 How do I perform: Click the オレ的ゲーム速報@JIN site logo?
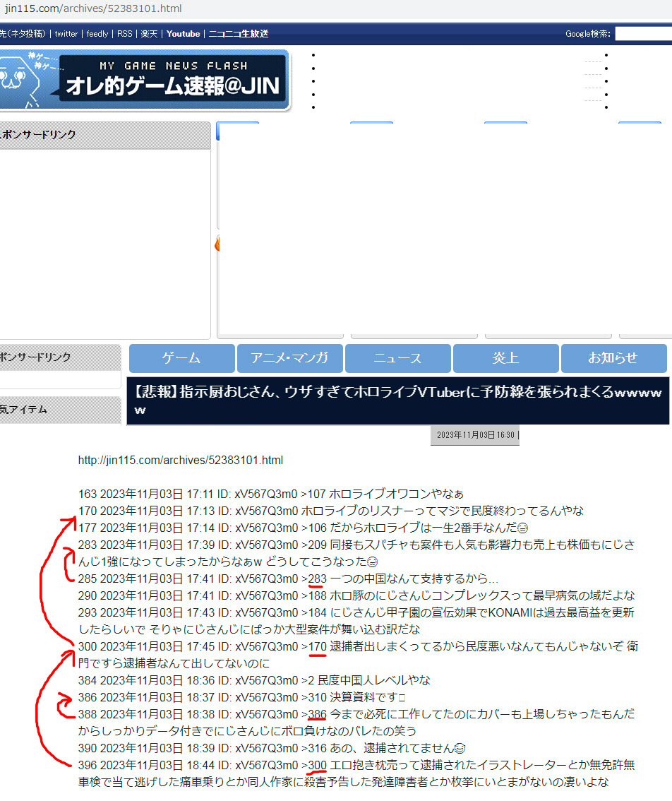145,80
